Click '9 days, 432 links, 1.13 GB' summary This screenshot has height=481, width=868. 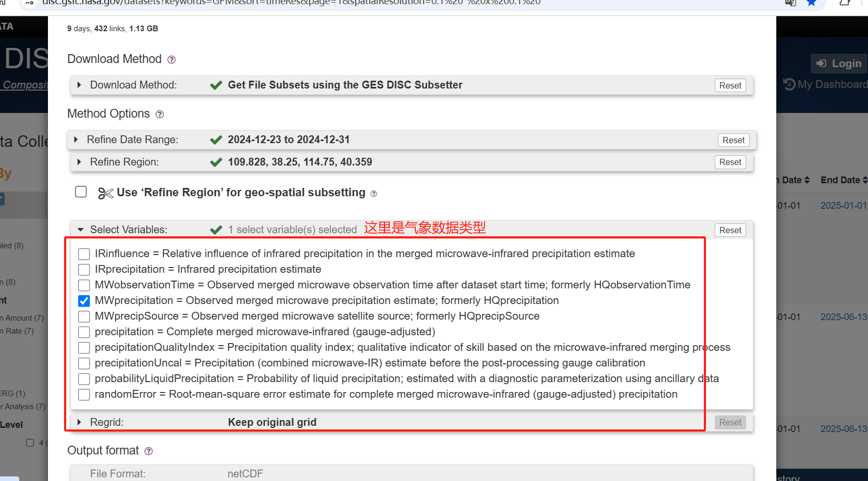tap(113, 29)
